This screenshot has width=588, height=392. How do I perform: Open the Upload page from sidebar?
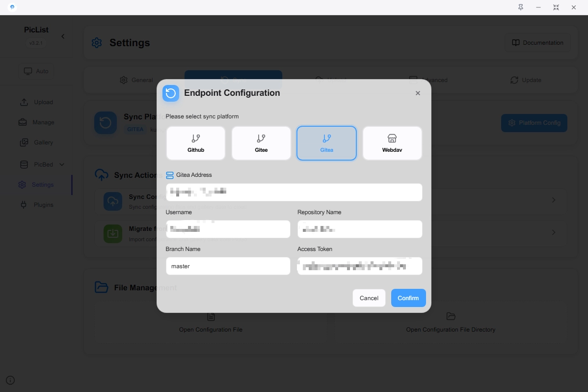[43, 102]
